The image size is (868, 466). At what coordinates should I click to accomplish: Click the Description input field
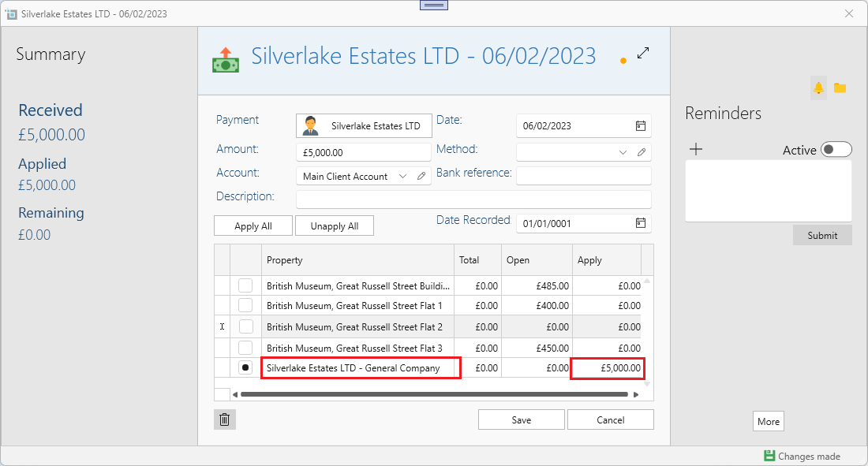pos(473,199)
